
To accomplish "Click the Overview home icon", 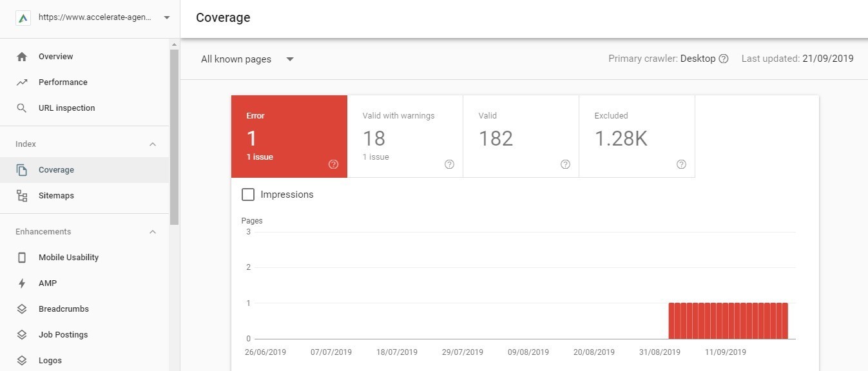I will 22,57.
